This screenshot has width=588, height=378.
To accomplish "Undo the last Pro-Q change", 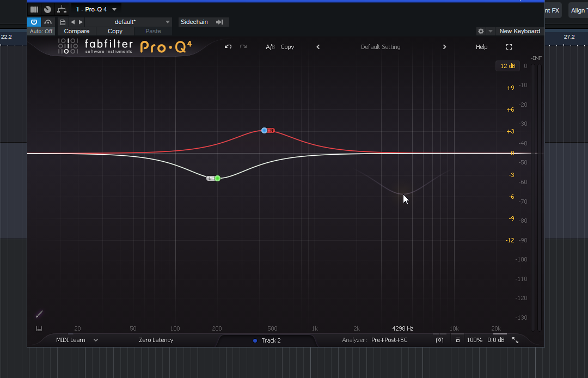I will click(228, 46).
